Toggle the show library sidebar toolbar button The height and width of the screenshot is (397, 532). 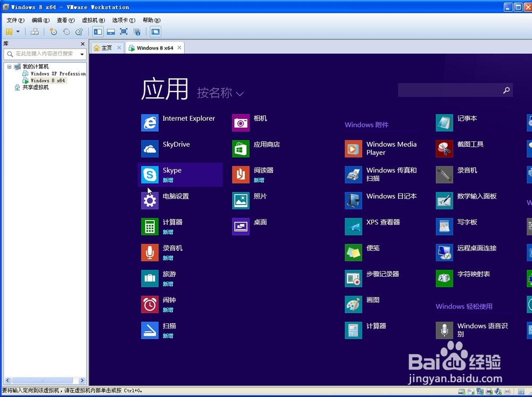point(98,31)
